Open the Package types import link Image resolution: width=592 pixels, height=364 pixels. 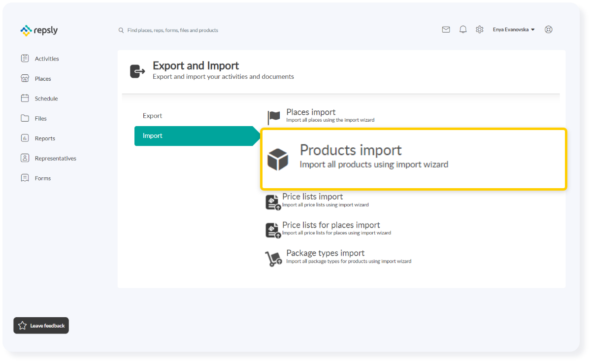coord(326,253)
